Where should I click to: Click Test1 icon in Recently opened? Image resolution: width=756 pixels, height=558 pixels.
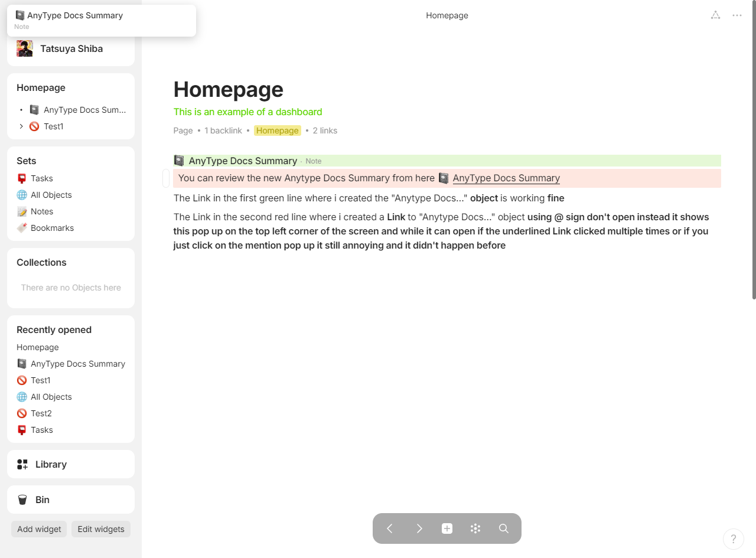[22, 380]
